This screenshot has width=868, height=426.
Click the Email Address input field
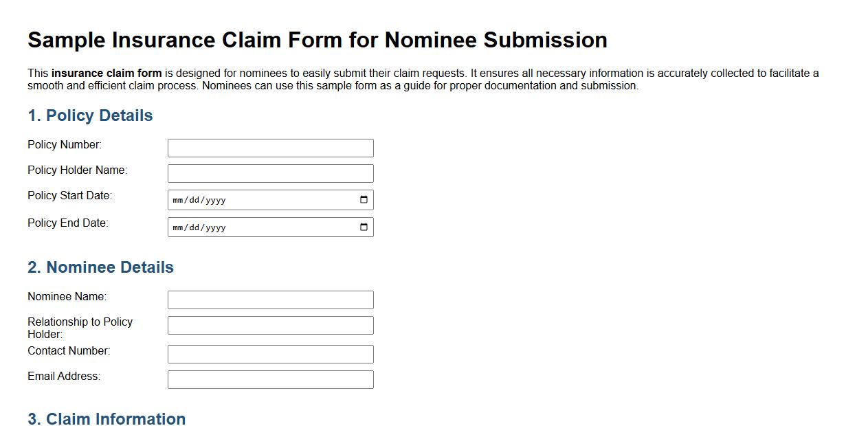270,379
